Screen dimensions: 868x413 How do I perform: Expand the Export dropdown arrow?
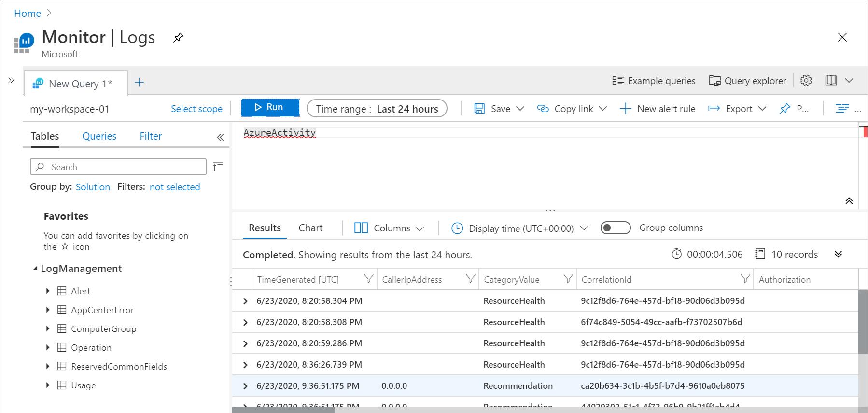(x=762, y=109)
